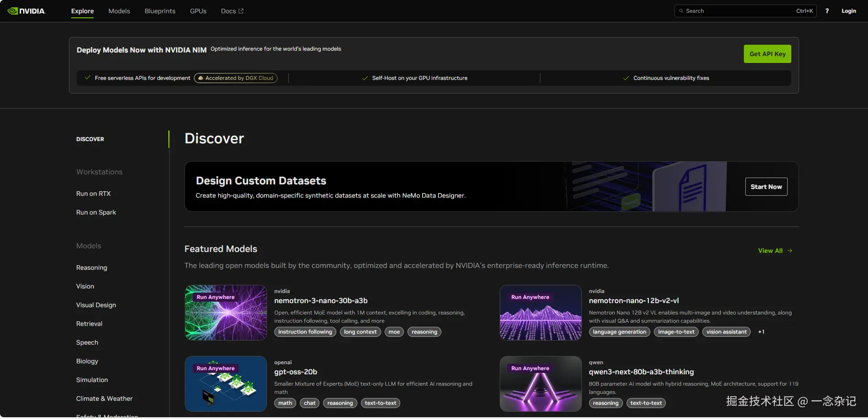The width and height of the screenshot is (868, 419).
Task: Open Run on RTX in sidebar
Action: point(94,194)
